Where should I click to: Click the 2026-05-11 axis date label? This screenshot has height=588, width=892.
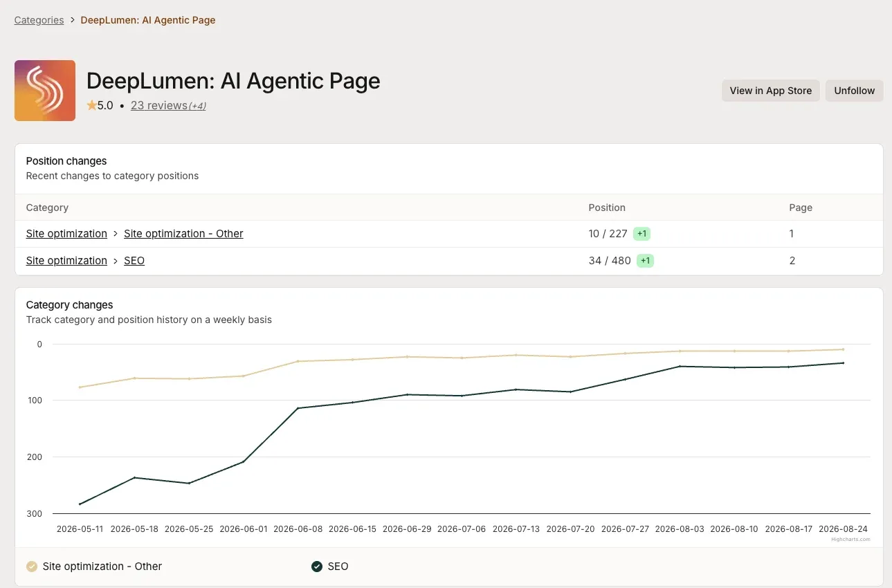pyautogui.click(x=80, y=529)
